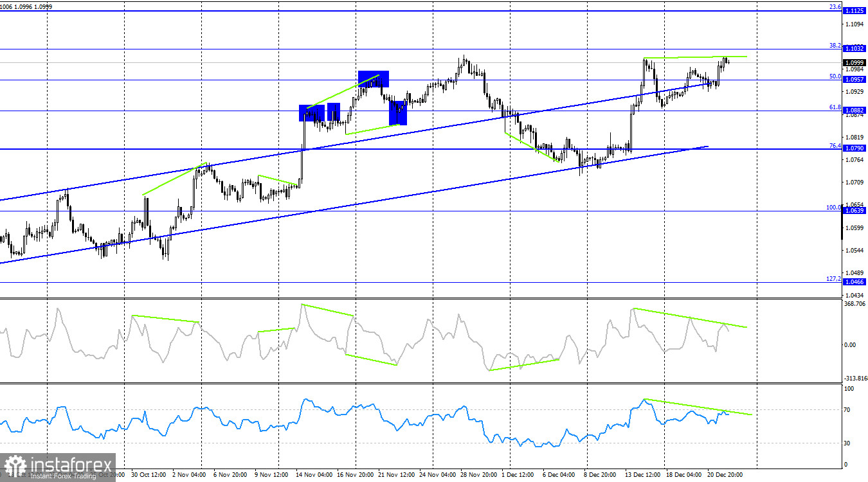Click the 20 Dec 20:00 date label
This screenshot has width=868, height=482.
click(x=725, y=474)
